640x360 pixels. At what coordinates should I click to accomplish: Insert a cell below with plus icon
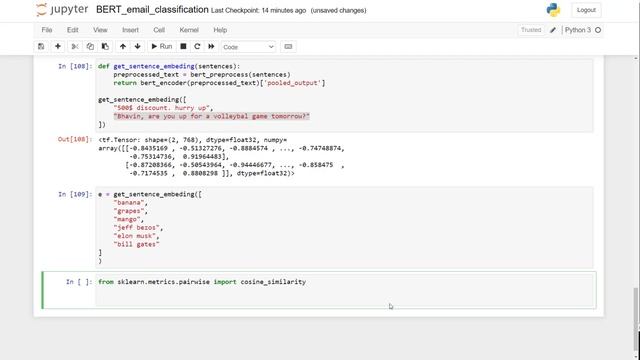coord(58,47)
